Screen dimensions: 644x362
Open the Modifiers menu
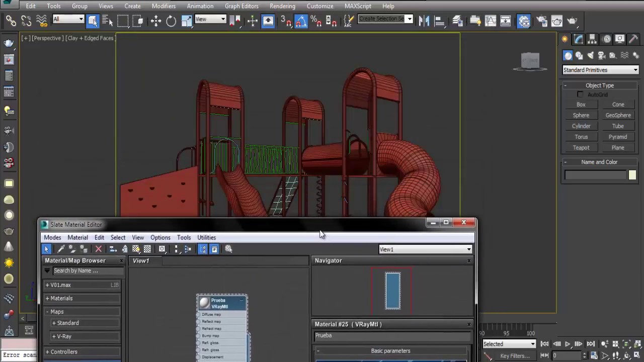pos(164,6)
